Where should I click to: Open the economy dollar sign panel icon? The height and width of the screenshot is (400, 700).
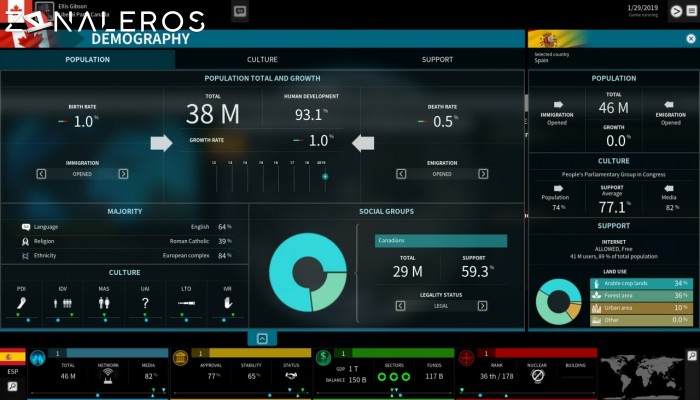(323, 357)
